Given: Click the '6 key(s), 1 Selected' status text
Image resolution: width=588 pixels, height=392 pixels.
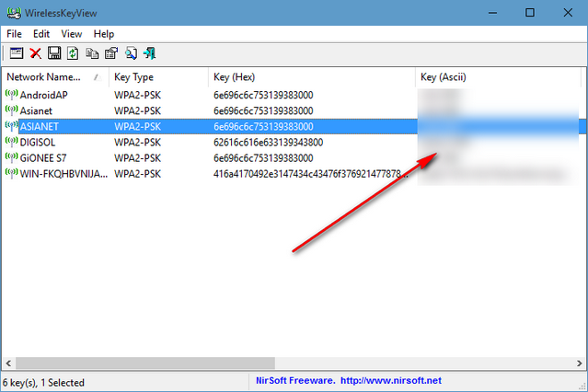Looking at the screenshot, I should [x=43, y=383].
